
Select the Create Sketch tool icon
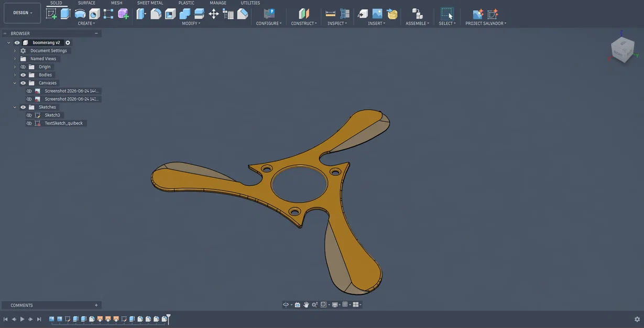tap(51, 14)
